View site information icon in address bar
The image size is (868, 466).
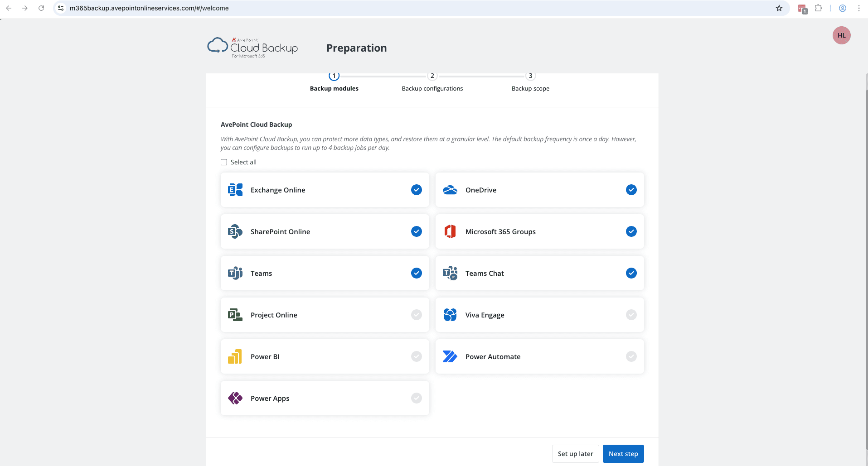[61, 8]
